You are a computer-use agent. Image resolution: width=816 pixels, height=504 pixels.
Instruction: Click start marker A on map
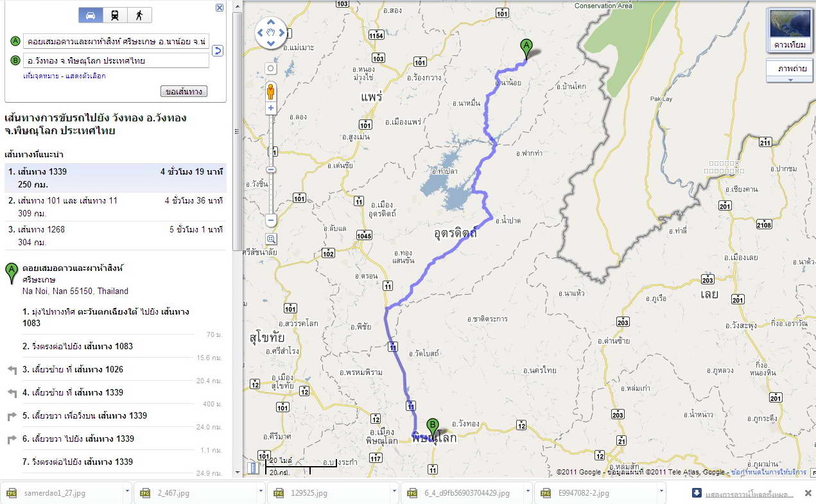coord(526,49)
